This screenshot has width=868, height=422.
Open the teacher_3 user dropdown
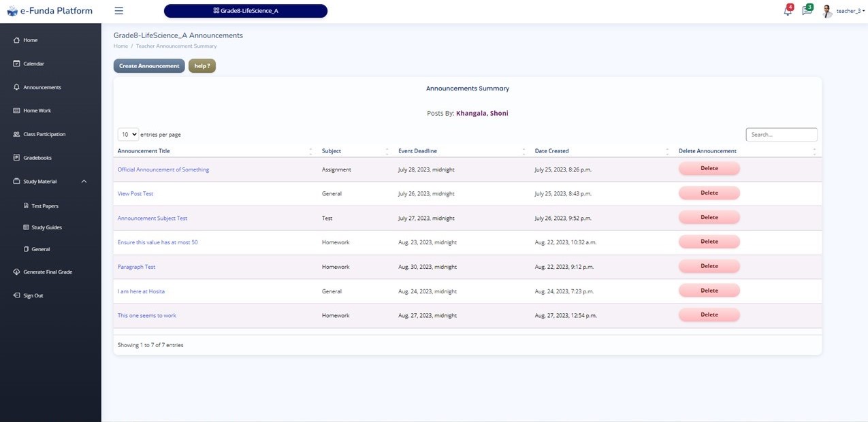tap(850, 11)
